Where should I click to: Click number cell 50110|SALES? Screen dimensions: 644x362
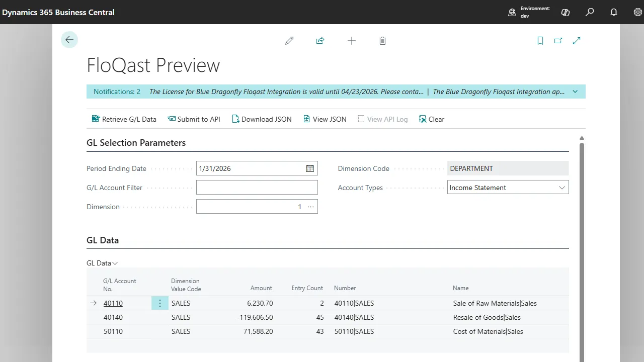(354, 331)
